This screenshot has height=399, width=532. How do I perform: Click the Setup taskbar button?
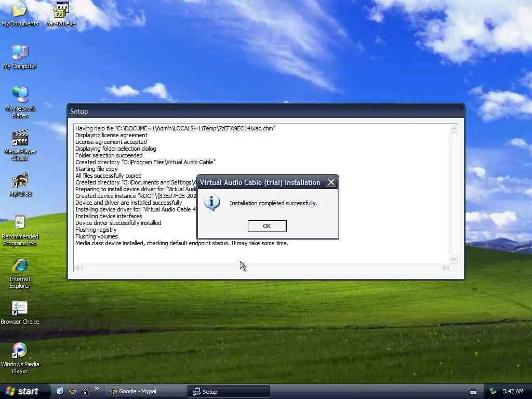[x=229, y=392]
